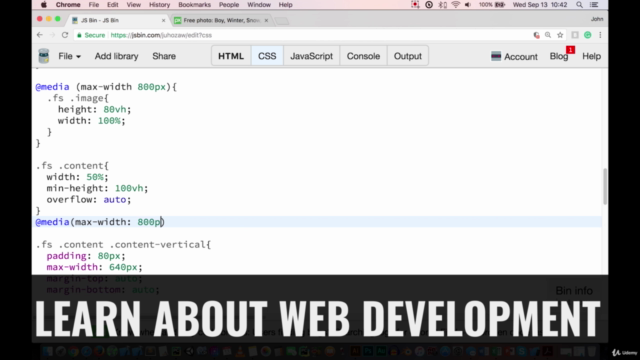Screen dimensions: 640x360
Task: Click the clock showing Wed Sep 13 10:42
Action: [x=540, y=5]
